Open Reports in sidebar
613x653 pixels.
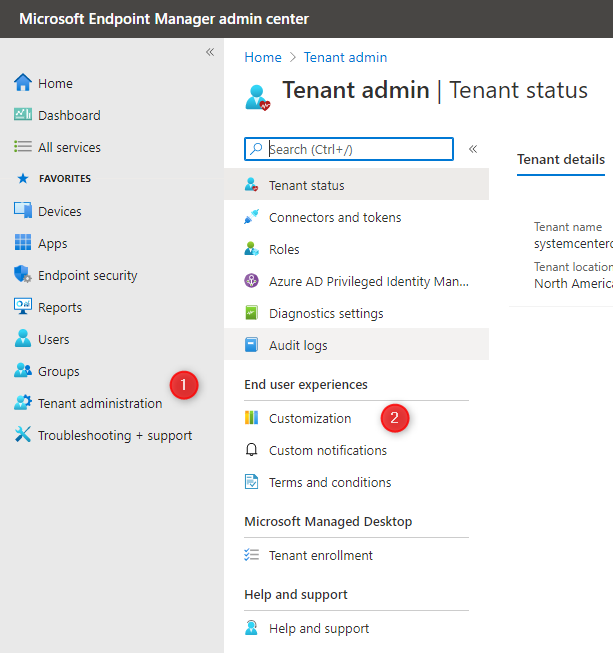(60, 307)
